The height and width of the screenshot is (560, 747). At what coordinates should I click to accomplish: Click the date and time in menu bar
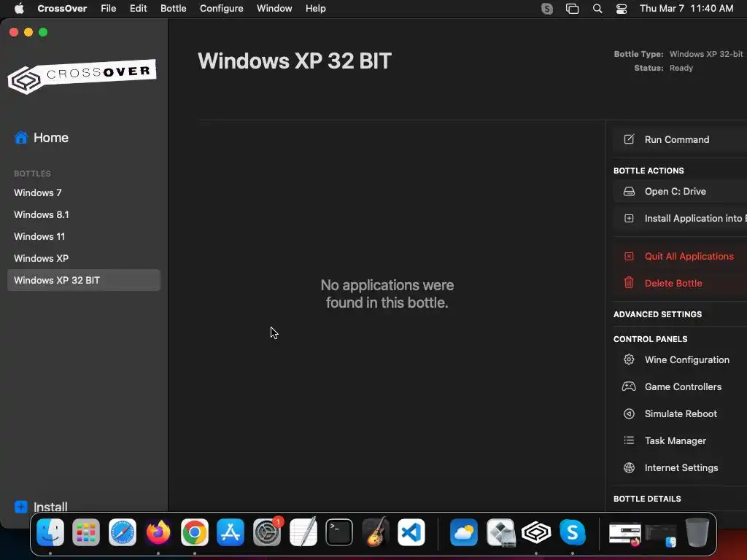tap(686, 9)
